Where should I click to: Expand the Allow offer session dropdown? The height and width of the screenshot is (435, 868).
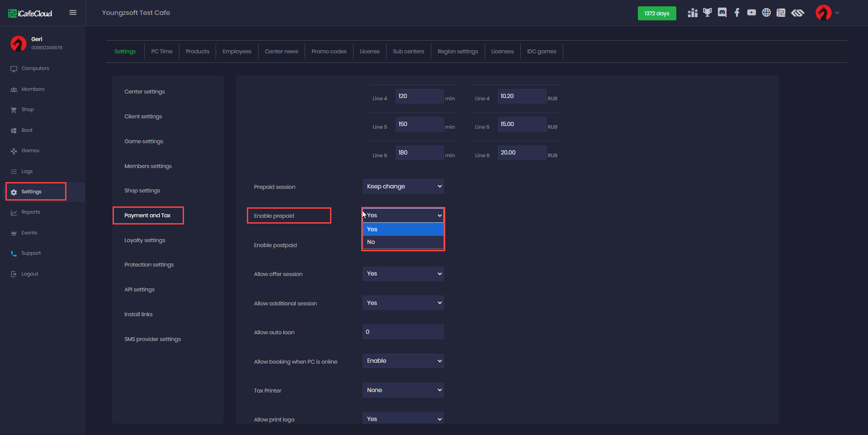point(402,274)
